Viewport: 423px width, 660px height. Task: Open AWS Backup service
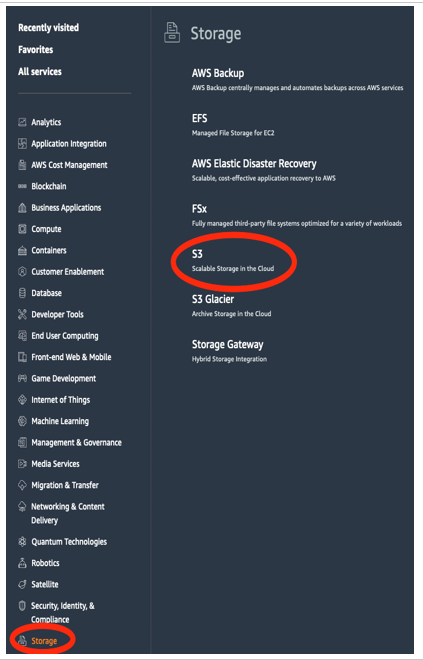click(218, 73)
